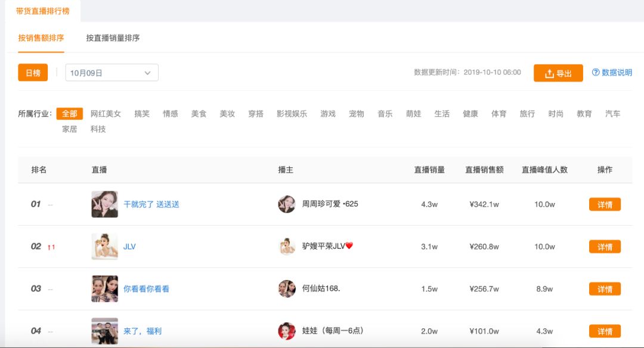This screenshot has width=644, height=348.
Task: Click 娃娃 streamer avatar
Action: coord(287,331)
